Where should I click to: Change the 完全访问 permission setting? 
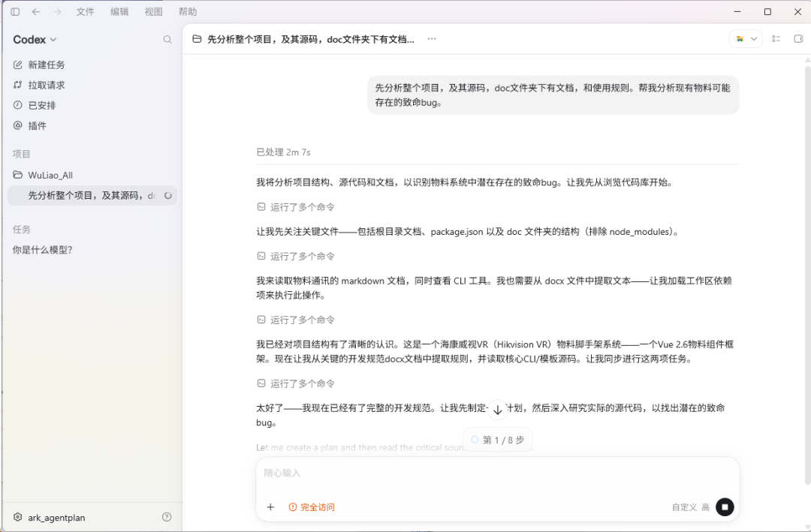click(312, 507)
